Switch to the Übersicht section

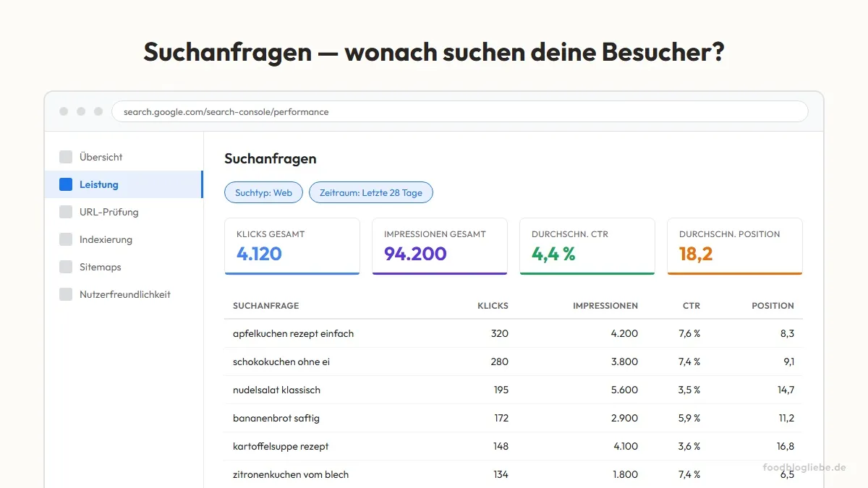point(101,156)
